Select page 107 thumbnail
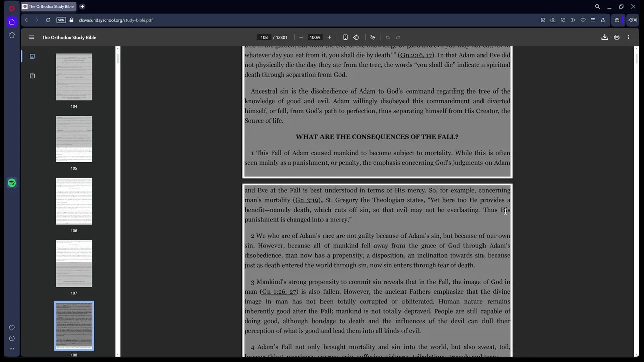644x362 pixels. click(x=74, y=263)
